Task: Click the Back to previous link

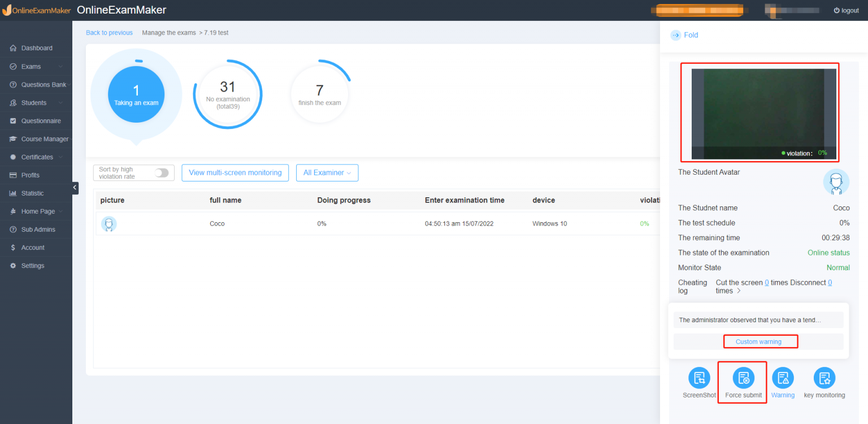Action: tap(109, 33)
